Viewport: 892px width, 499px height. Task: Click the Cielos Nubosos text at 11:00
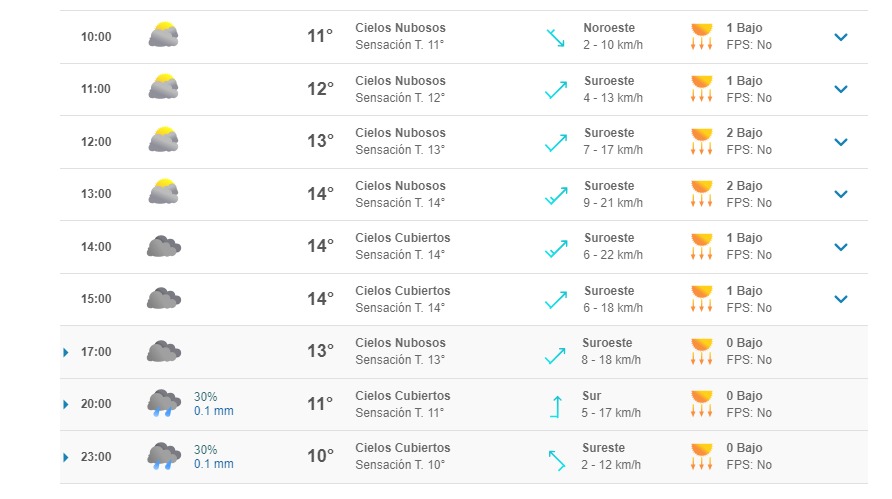click(400, 81)
